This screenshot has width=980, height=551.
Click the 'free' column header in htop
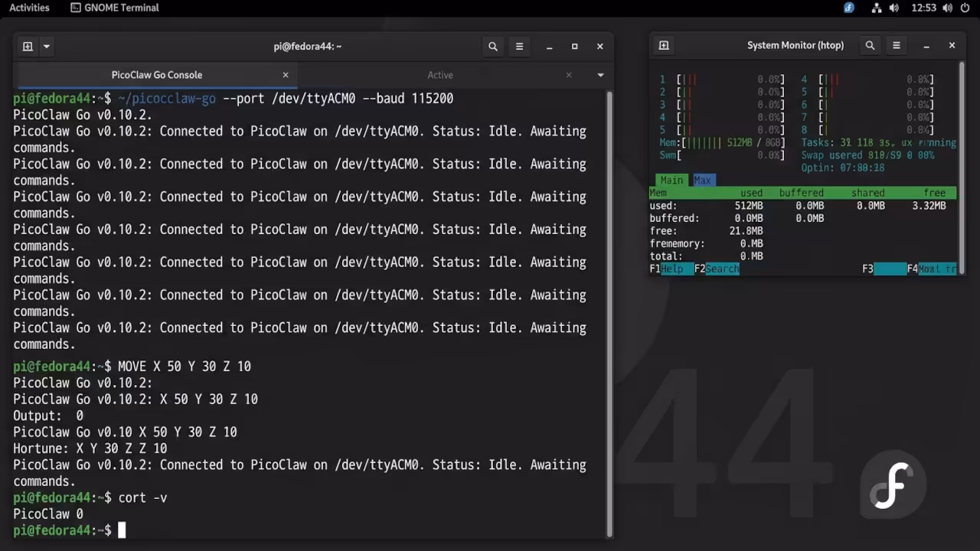click(x=934, y=193)
